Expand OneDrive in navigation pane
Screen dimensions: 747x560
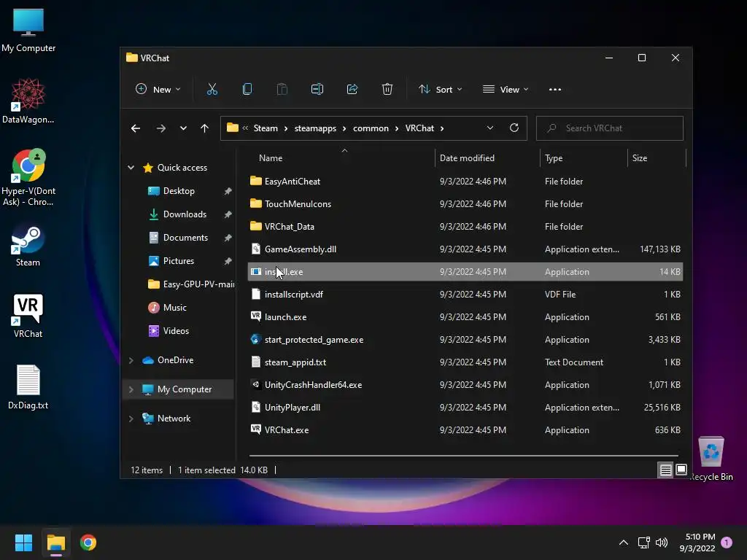tap(131, 360)
